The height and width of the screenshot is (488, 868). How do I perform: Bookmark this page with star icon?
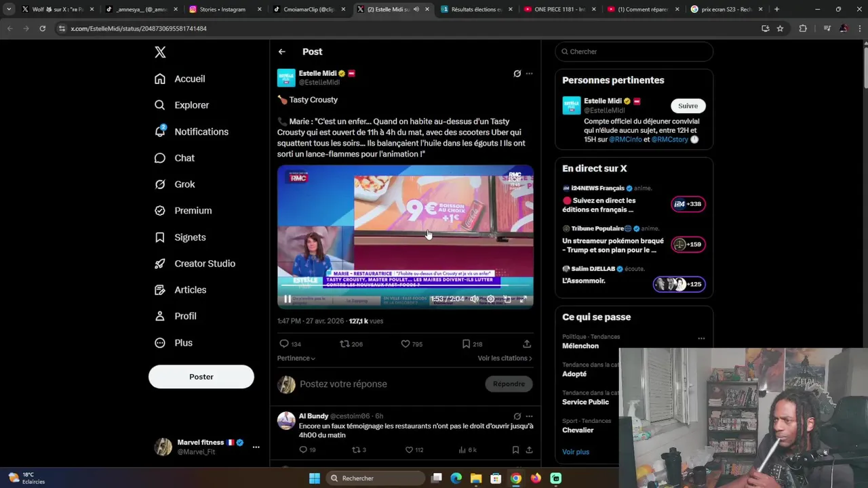tap(780, 28)
